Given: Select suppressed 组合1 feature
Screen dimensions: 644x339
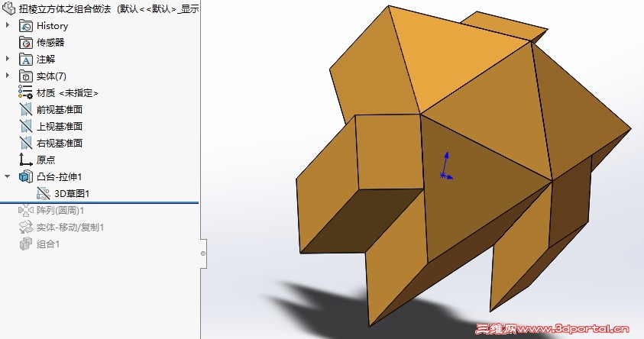Looking at the screenshot, I should [x=48, y=244].
